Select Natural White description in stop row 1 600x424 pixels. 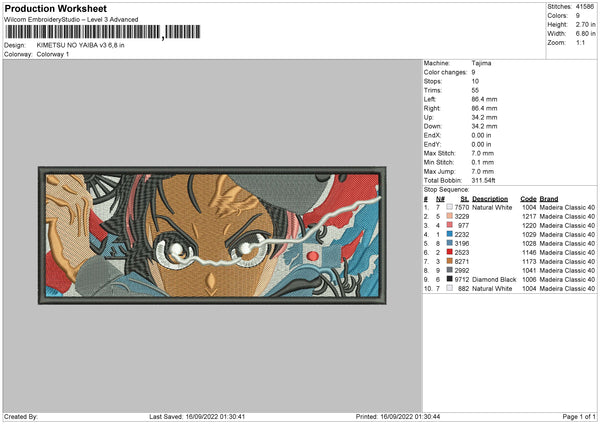(x=492, y=207)
